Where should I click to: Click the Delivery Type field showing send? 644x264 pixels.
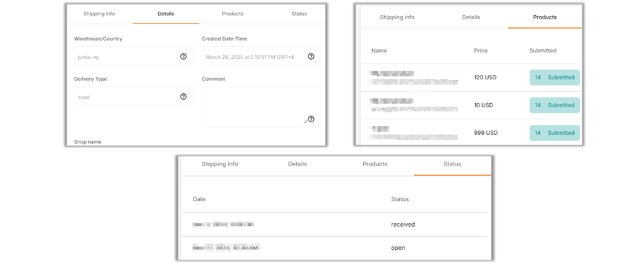(x=127, y=97)
